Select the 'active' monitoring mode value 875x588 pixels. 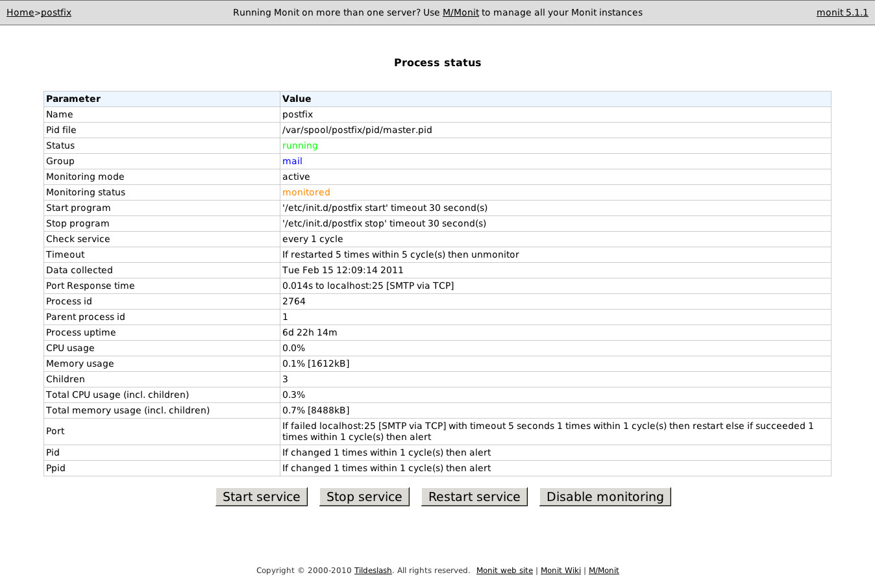click(296, 177)
